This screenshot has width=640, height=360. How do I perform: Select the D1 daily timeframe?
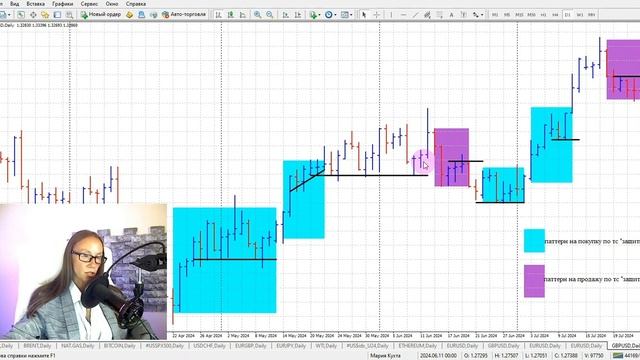tap(568, 15)
